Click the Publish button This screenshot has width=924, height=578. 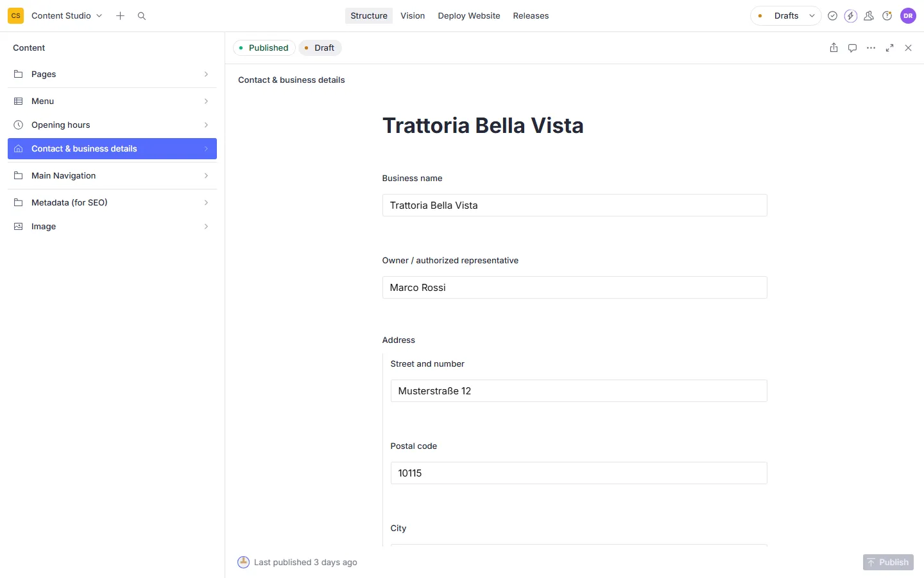click(888, 562)
